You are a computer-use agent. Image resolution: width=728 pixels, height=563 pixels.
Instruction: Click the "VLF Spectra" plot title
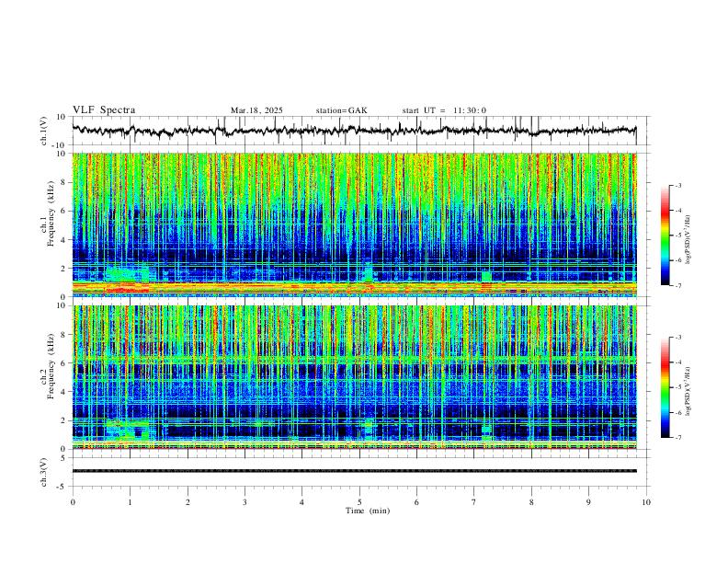pyautogui.click(x=104, y=109)
